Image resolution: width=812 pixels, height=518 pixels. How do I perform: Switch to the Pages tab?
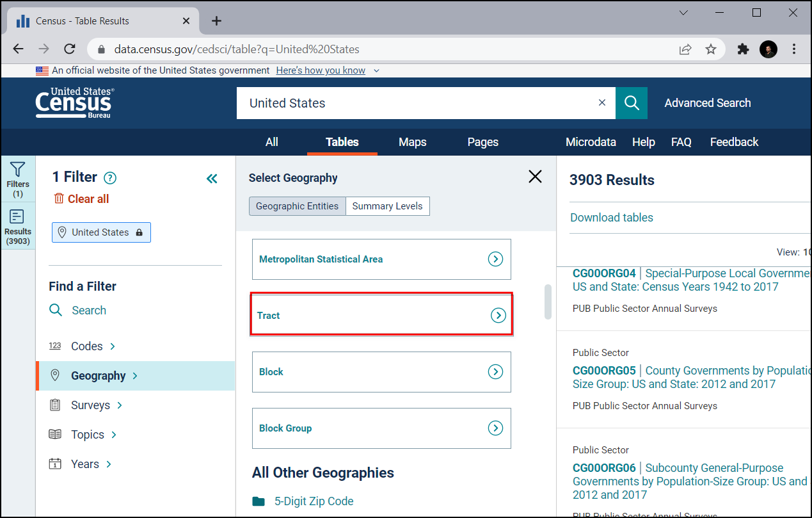pyautogui.click(x=482, y=142)
